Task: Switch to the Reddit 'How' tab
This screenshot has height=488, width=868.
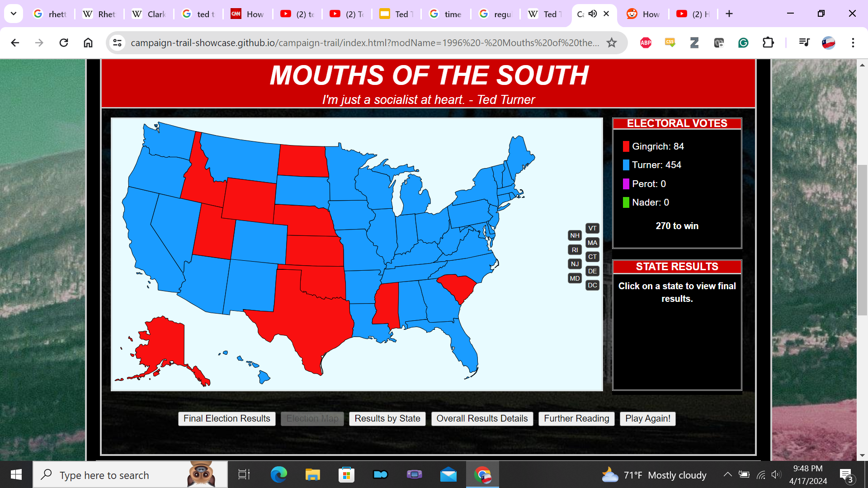Action: (643, 14)
